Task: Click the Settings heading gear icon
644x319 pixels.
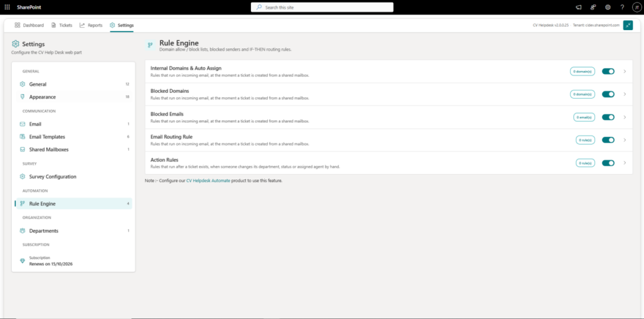Action: point(16,44)
